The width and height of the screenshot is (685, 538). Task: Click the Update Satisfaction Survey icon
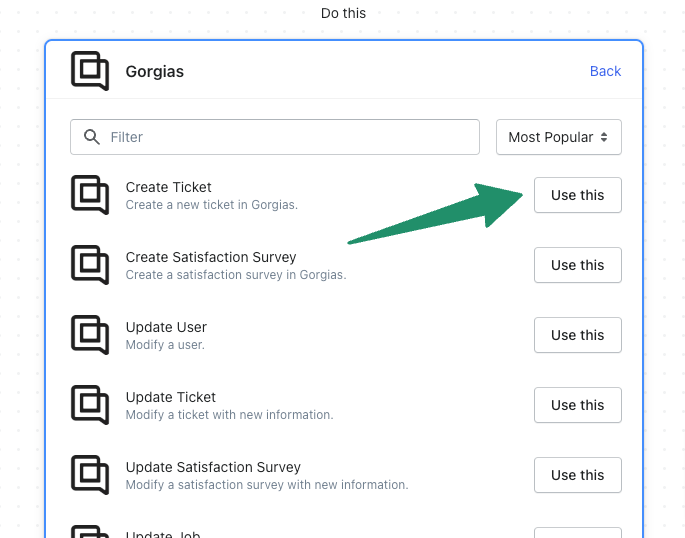pyautogui.click(x=90, y=475)
